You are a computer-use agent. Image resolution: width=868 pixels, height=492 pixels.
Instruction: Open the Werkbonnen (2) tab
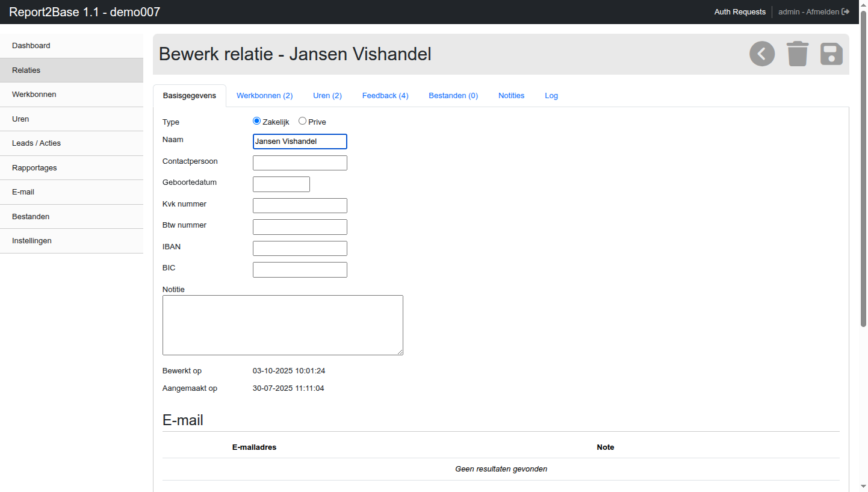tap(264, 96)
